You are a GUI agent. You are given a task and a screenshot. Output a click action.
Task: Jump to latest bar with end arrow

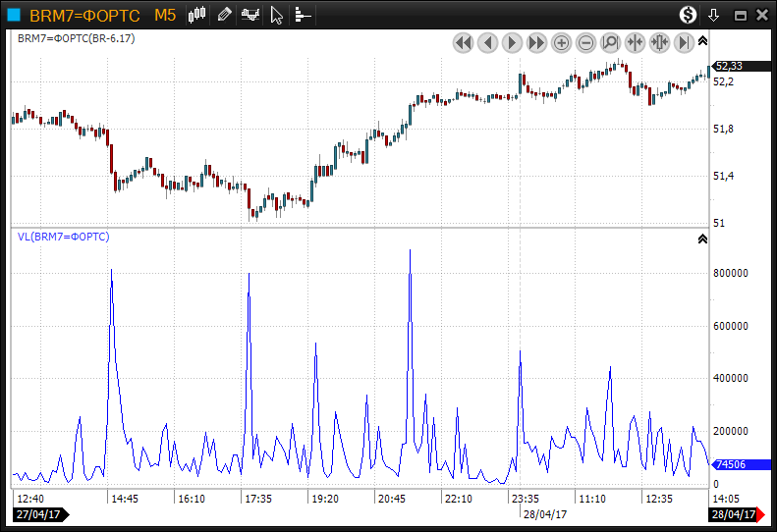tap(684, 42)
